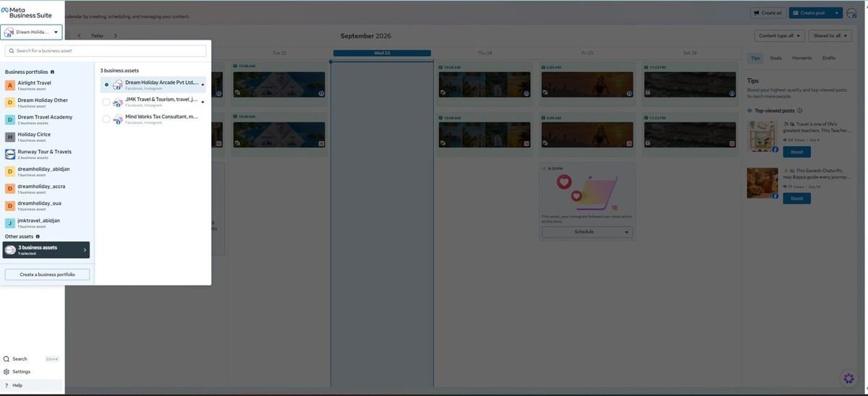Click the Airlight Travel 'A' avatar icon

[10, 85]
